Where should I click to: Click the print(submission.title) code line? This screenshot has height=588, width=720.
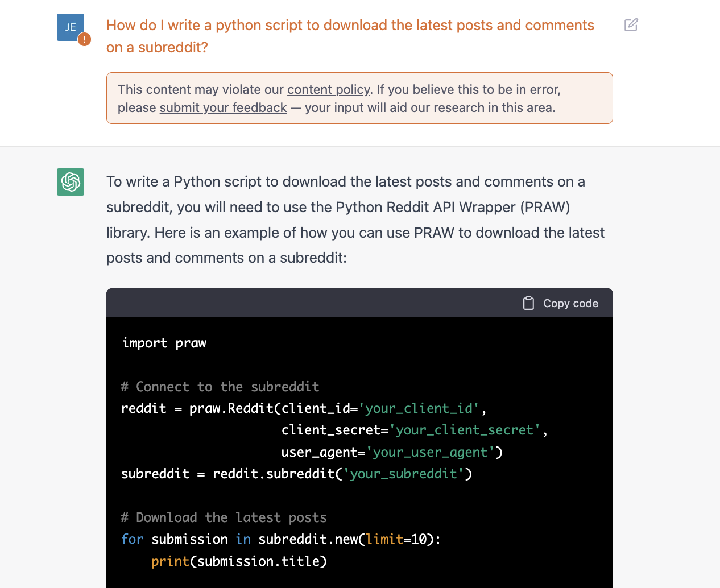pos(239,561)
